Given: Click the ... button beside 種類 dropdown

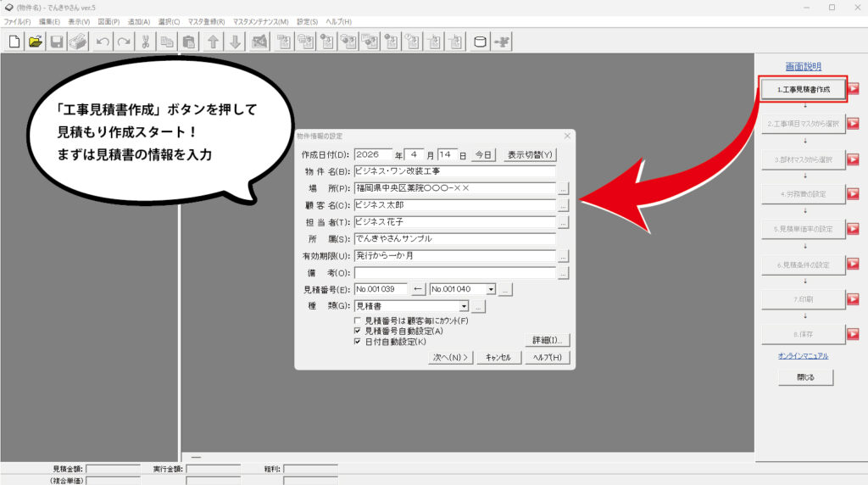Looking at the screenshot, I should [478, 306].
